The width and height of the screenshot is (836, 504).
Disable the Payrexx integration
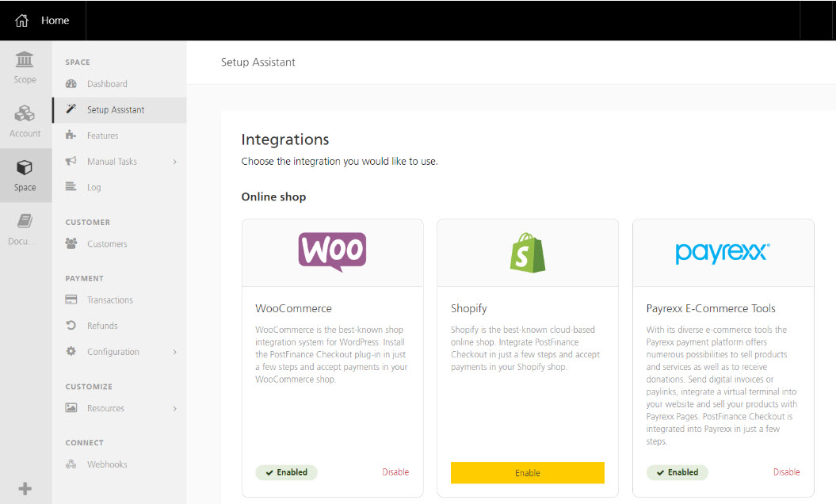(x=786, y=472)
